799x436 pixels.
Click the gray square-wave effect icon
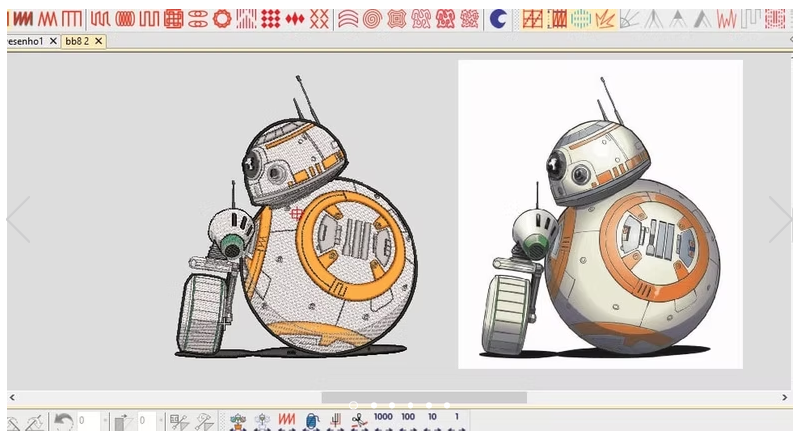point(751,19)
